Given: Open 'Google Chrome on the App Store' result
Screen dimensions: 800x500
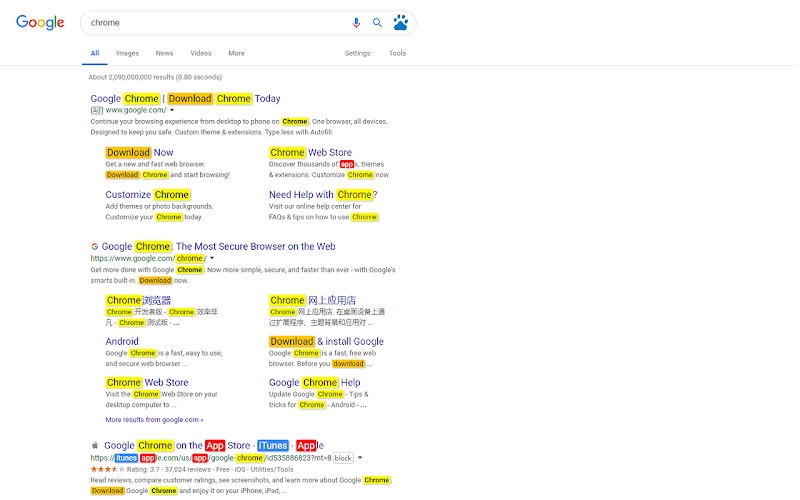Looking at the screenshot, I should (214, 445).
